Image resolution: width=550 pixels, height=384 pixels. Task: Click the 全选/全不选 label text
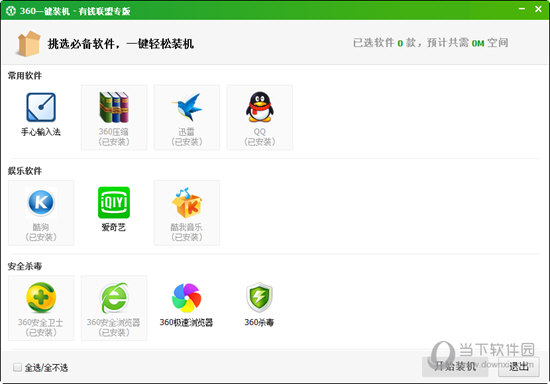pos(46,368)
